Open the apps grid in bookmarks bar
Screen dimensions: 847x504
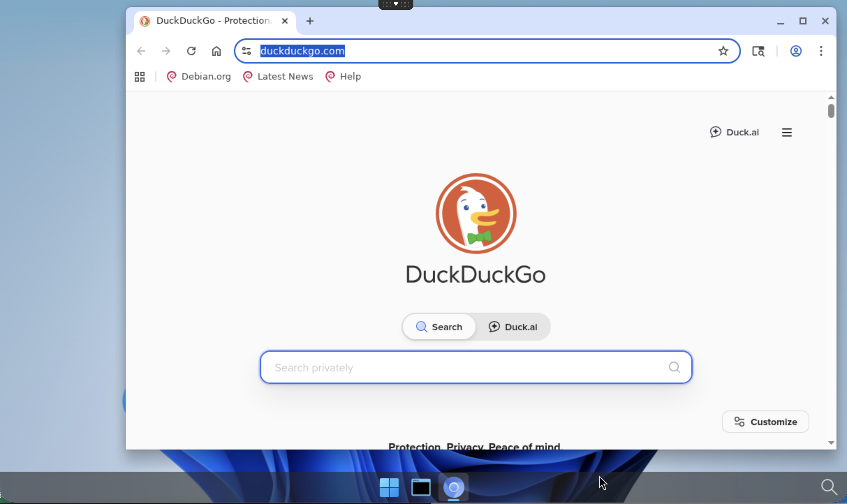pyautogui.click(x=140, y=76)
